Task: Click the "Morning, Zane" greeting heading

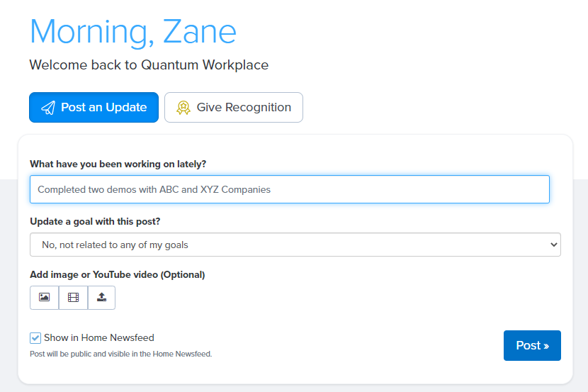Action: (x=133, y=32)
